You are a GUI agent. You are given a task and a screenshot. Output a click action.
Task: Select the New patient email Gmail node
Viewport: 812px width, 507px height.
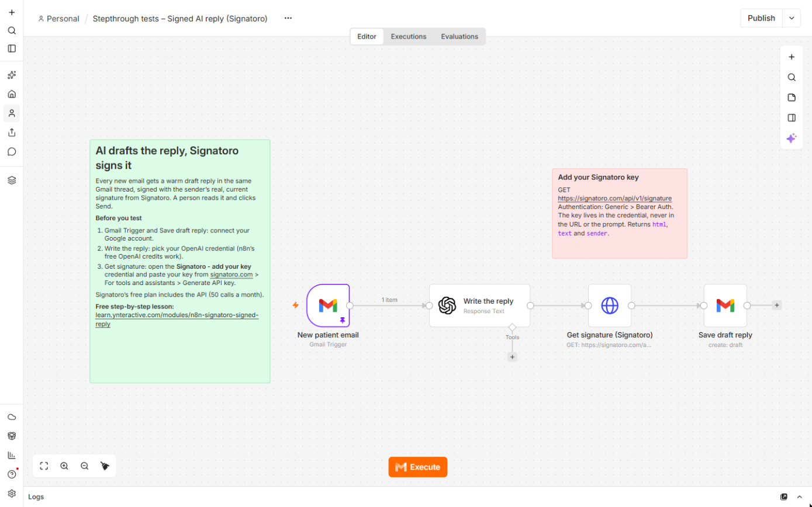[328, 305]
